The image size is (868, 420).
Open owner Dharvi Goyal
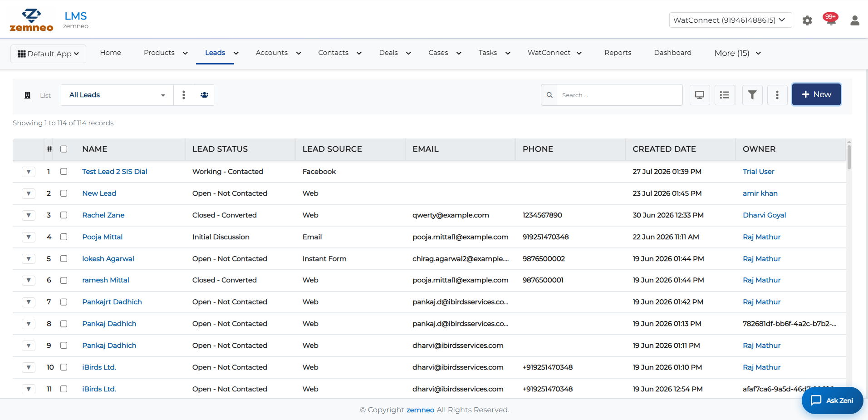(x=764, y=215)
